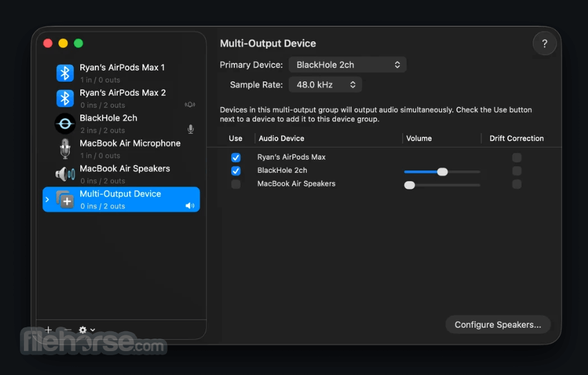Click BlackHole 2ch name in device table
Image resolution: width=588 pixels, height=375 pixels.
point(282,170)
